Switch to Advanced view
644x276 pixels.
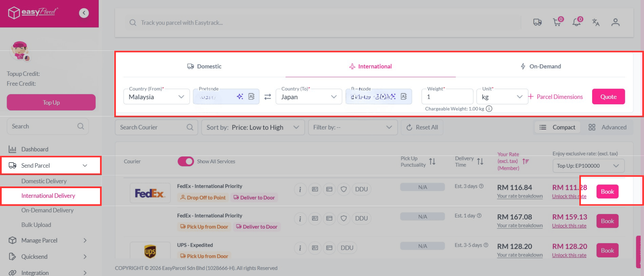coord(607,127)
